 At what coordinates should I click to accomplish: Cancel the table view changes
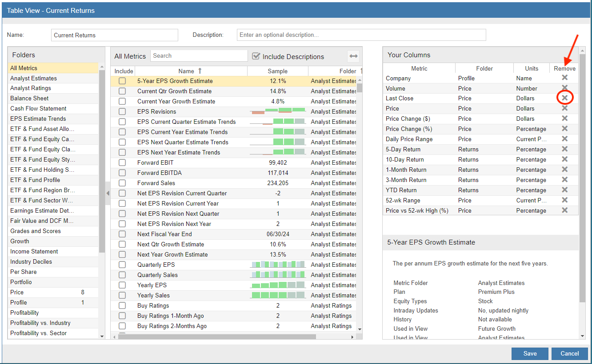point(569,354)
